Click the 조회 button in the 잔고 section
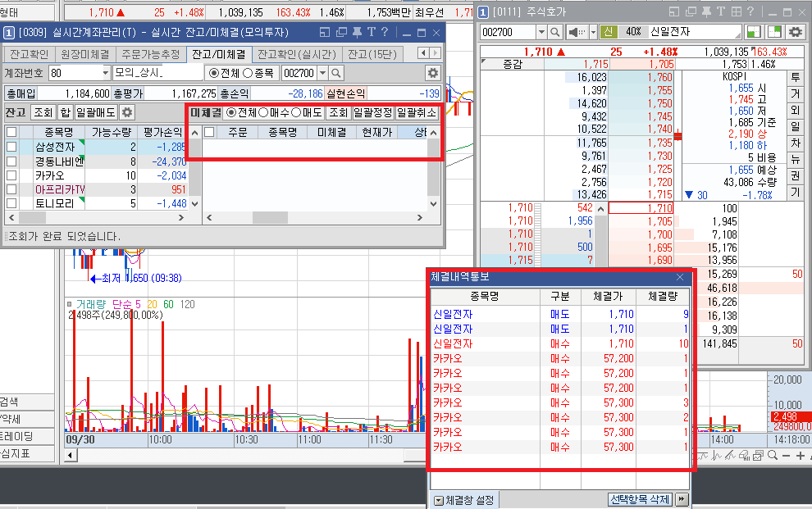Viewport: 812px width, 509px height. (x=43, y=112)
